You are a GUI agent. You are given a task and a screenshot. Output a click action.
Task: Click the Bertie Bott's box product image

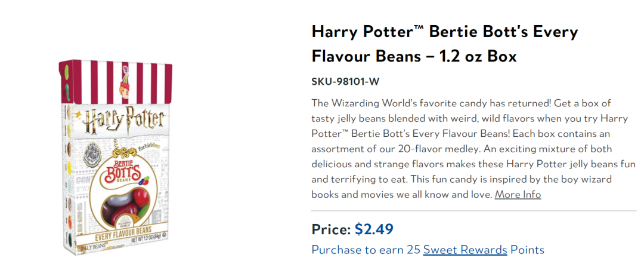[116, 157]
